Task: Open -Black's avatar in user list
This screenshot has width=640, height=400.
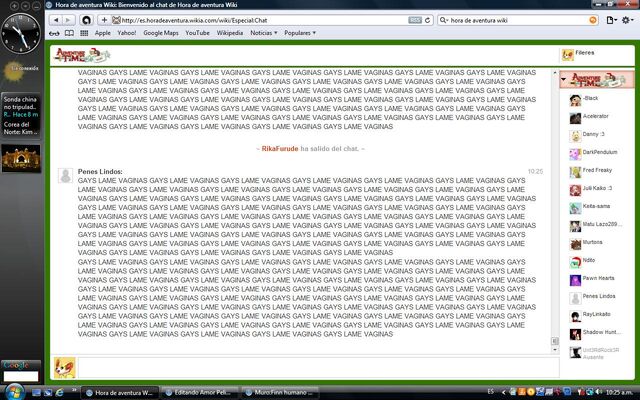Action: click(576, 100)
